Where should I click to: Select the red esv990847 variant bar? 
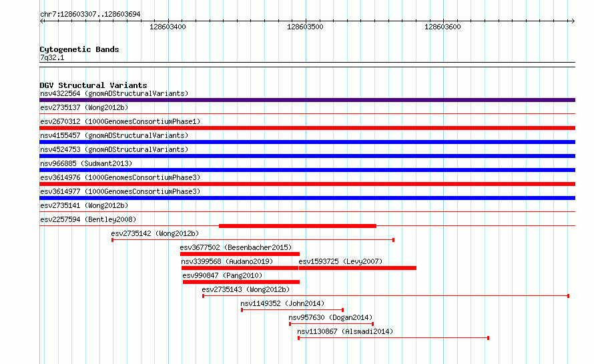pos(241,282)
